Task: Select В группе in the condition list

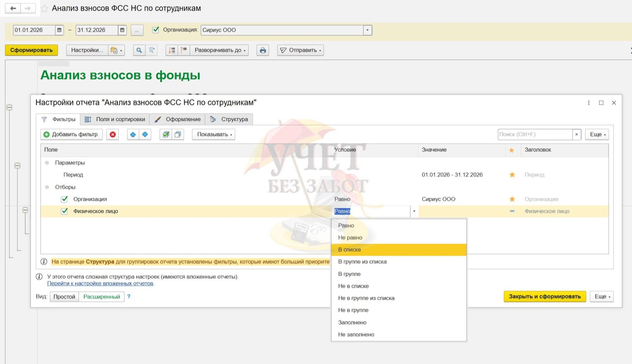Action: coord(399,274)
